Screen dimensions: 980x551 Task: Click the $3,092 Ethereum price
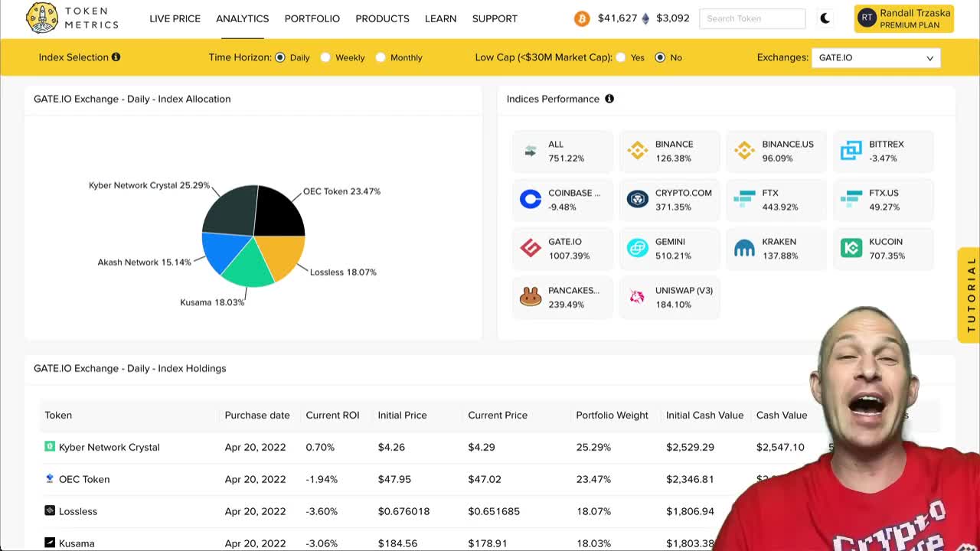[x=673, y=18]
